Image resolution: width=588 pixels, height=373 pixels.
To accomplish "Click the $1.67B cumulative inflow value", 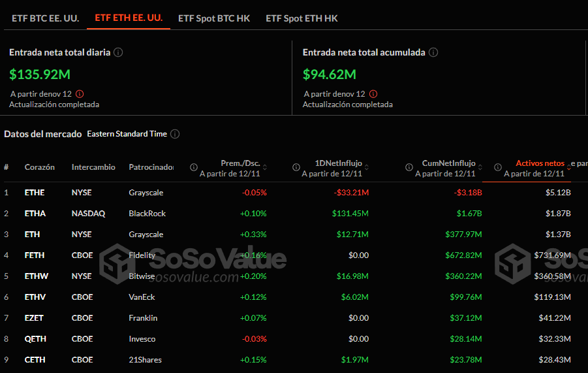I will (469, 214).
